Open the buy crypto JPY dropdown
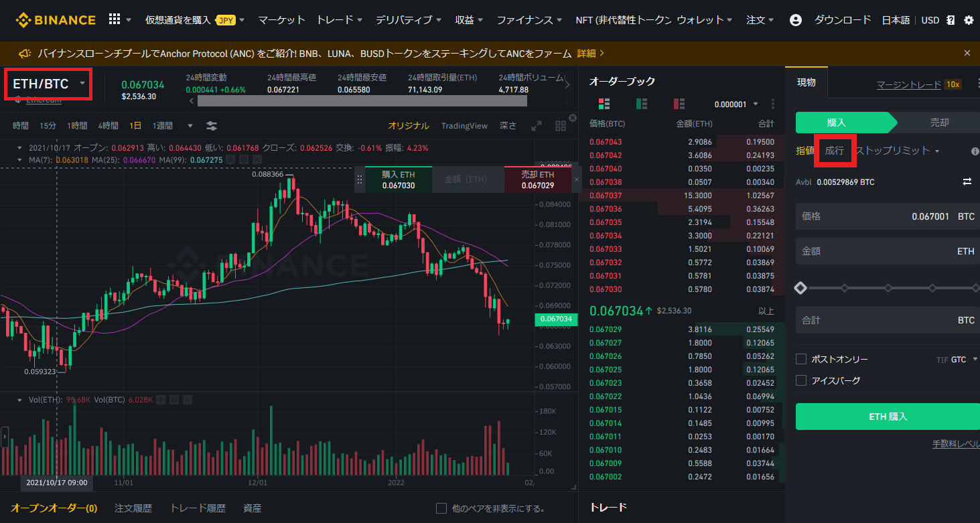 (x=195, y=20)
